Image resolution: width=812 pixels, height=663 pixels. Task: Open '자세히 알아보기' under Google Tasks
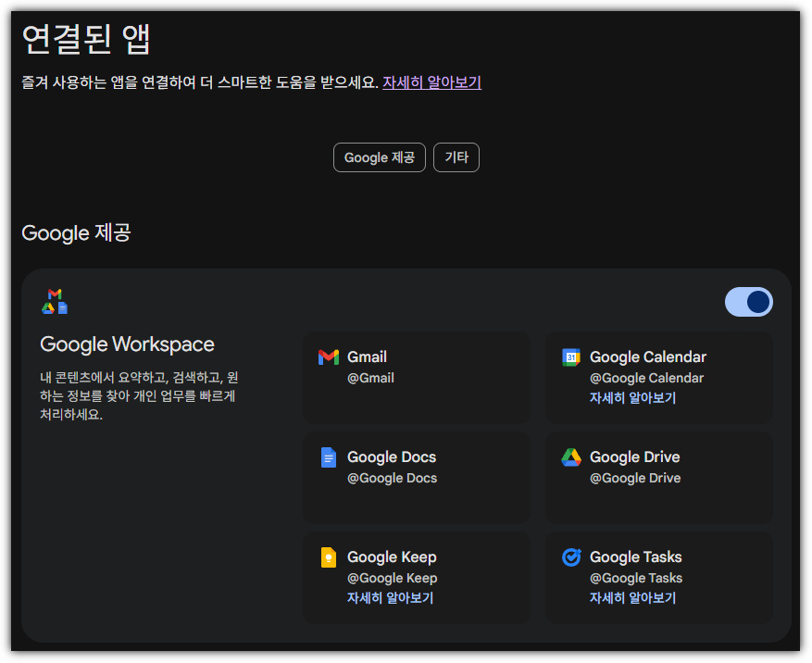point(632,598)
